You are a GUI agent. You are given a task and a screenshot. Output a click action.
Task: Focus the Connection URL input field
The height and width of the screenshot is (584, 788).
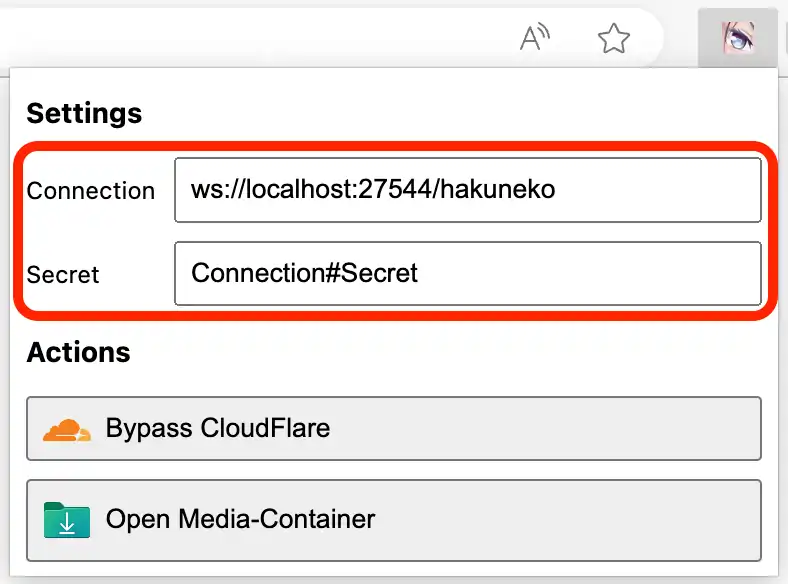467,190
